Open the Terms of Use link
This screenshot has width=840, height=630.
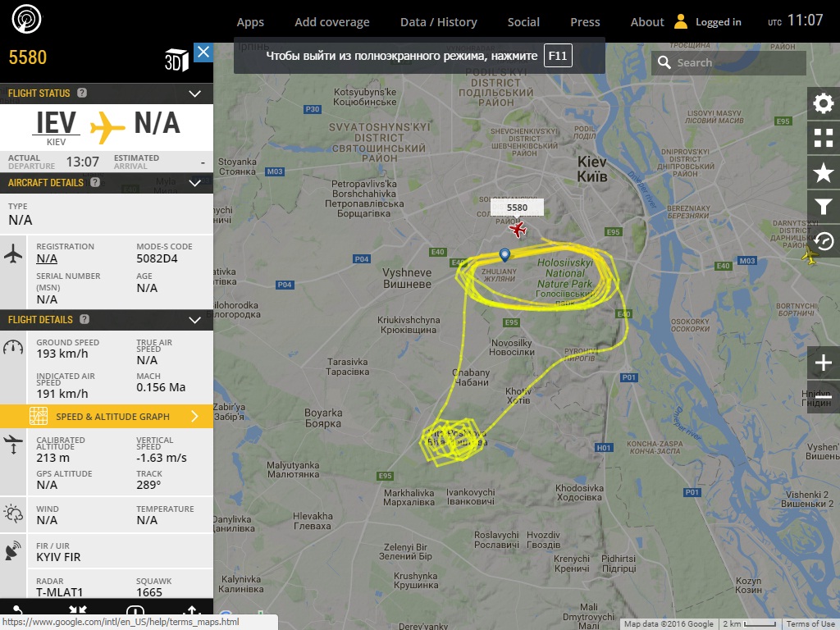[x=810, y=624]
